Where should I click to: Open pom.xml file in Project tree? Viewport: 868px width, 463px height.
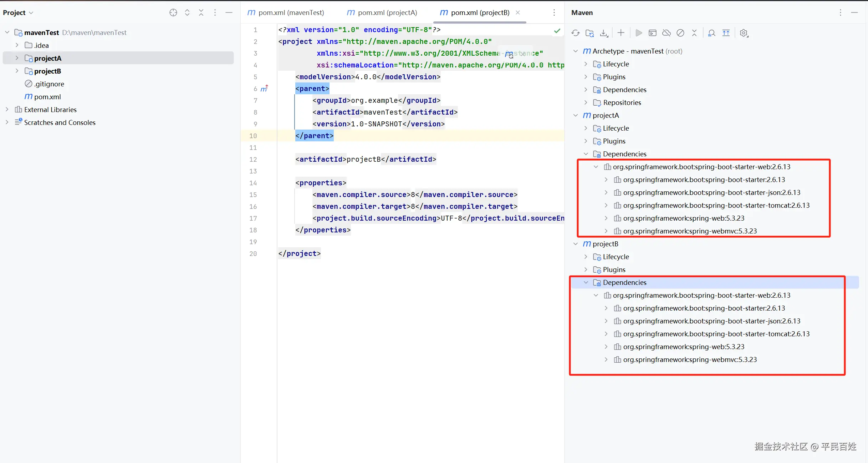tap(47, 97)
